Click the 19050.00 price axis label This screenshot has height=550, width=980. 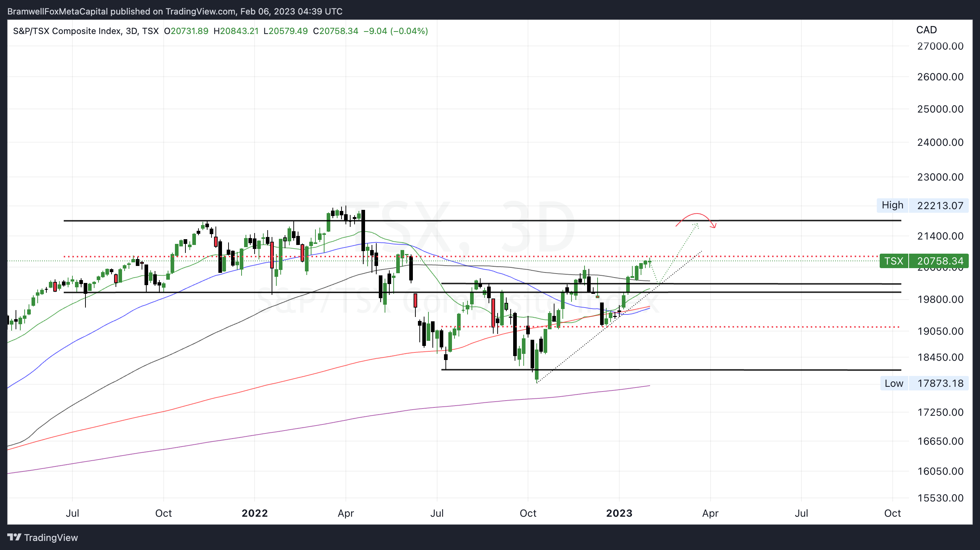(x=940, y=331)
